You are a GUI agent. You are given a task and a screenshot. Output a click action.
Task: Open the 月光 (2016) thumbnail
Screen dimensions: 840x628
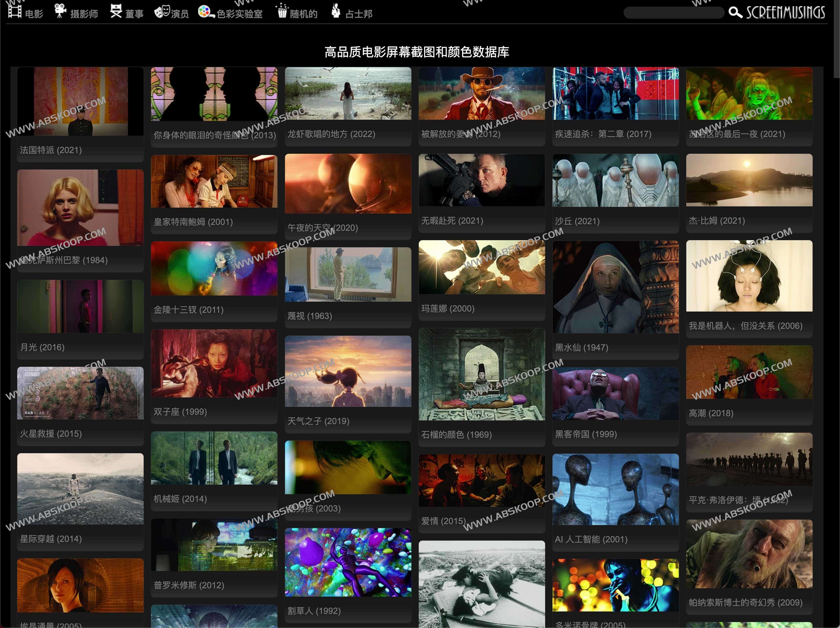[80, 306]
